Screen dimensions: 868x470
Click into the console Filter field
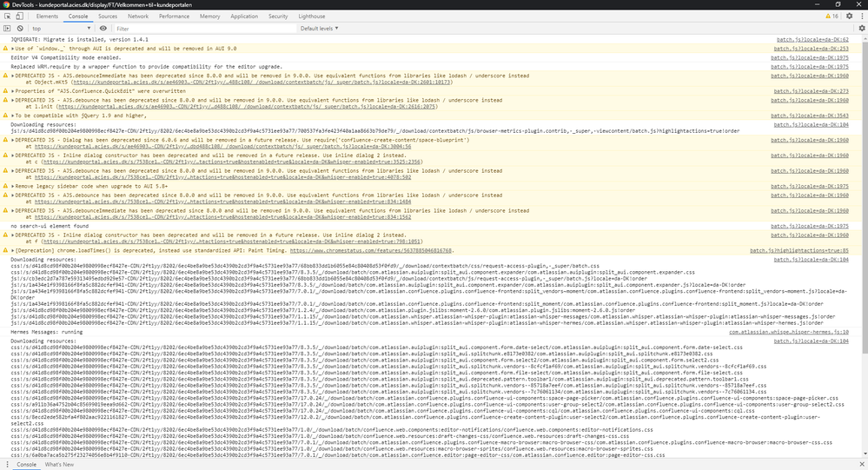(x=205, y=28)
